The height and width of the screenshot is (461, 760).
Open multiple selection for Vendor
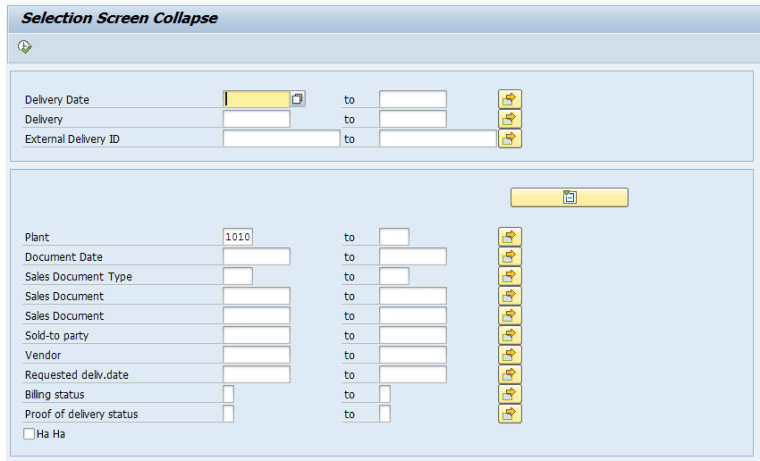tap(510, 355)
